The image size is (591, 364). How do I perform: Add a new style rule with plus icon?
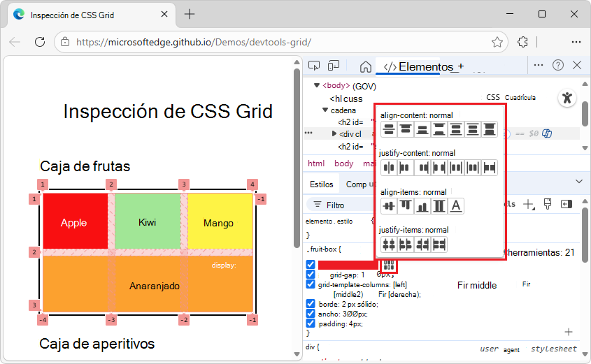click(x=529, y=205)
